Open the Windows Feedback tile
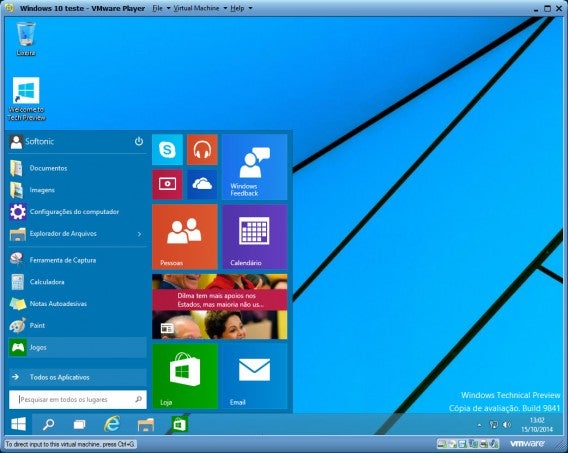This screenshot has height=453, width=568. point(255,167)
